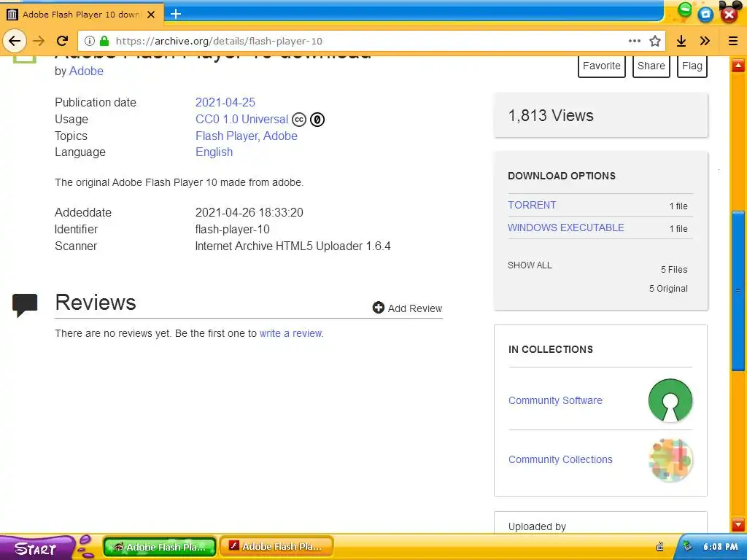Viewport: 747px width, 560px height.
Task: Go back to the previous page
Action: tap(15, 41)
